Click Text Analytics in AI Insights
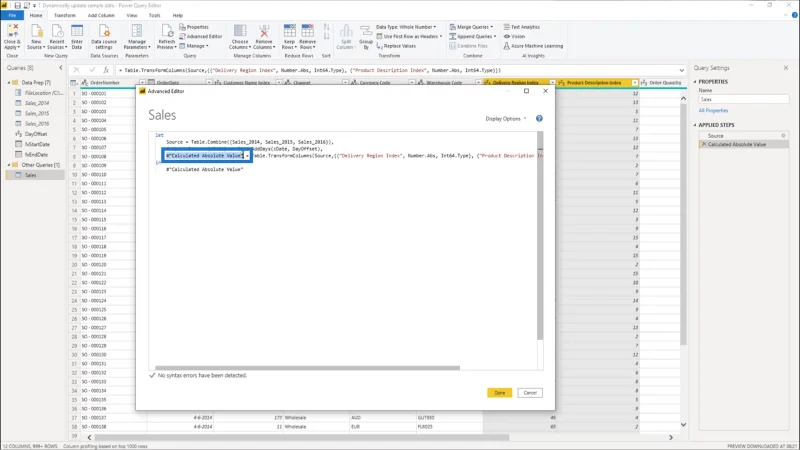Image resolution: width=800 pixels, height=450 pixels. click(x=521, y=27)
